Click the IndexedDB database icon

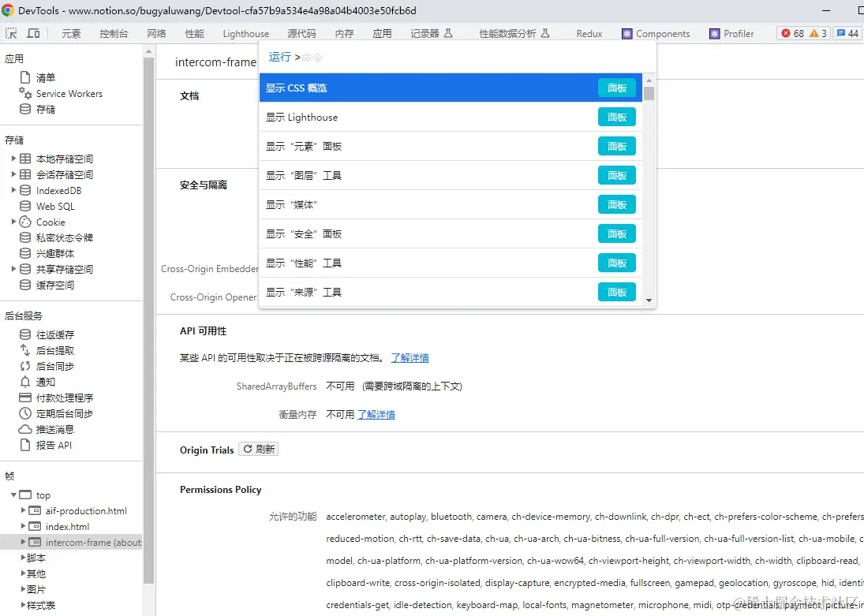pyautogui.click(x=25, y=191)
